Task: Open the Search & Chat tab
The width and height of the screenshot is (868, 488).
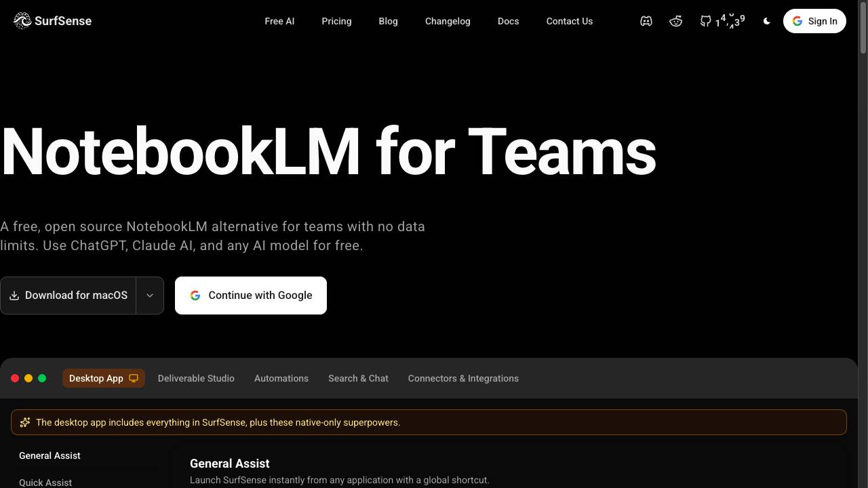Action: point(358,378)
